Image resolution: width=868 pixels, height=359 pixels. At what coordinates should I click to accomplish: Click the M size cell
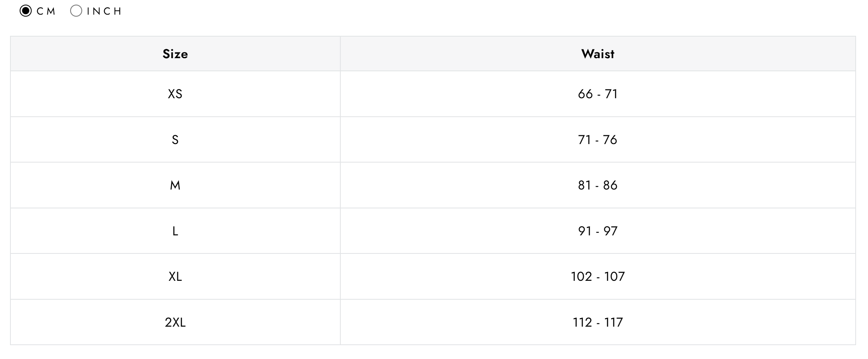tap(175, 185)
